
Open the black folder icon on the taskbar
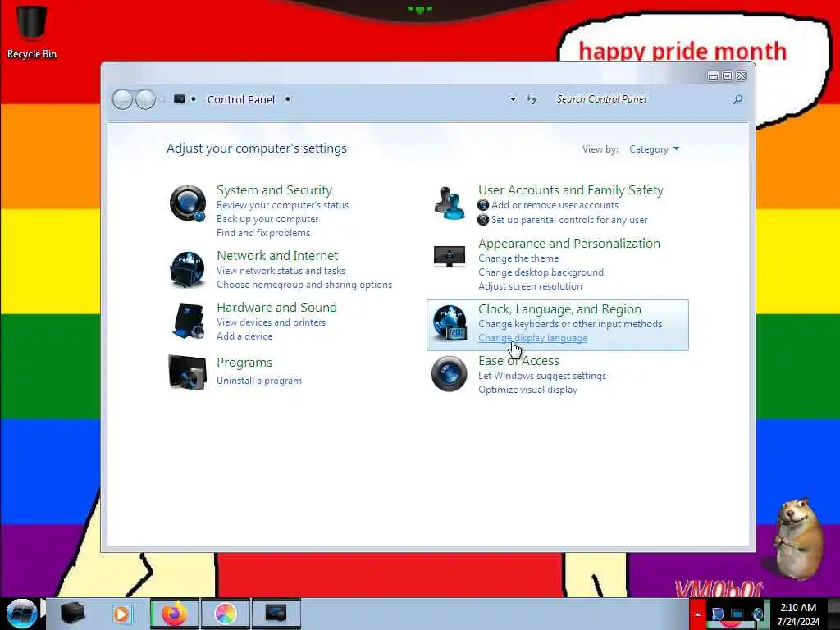[x=72, y=614]
